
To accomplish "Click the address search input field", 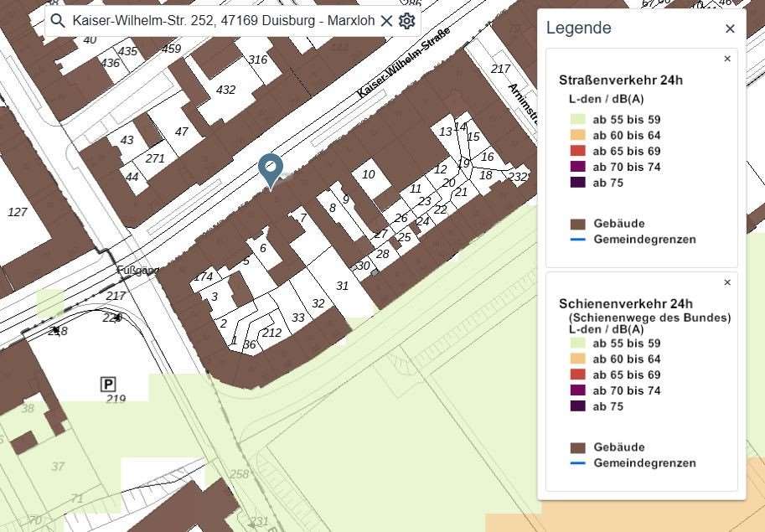I will tap(224, 21).
